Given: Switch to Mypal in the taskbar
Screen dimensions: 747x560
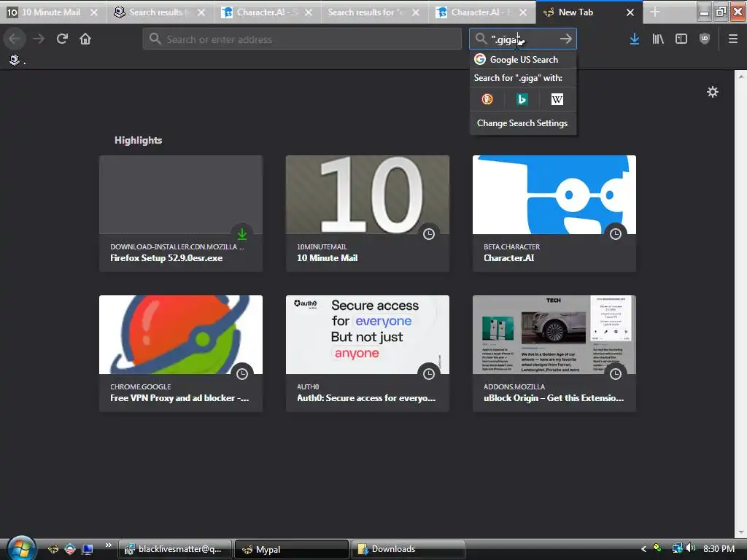Looking at the screenshot, I should pos(292,549).
